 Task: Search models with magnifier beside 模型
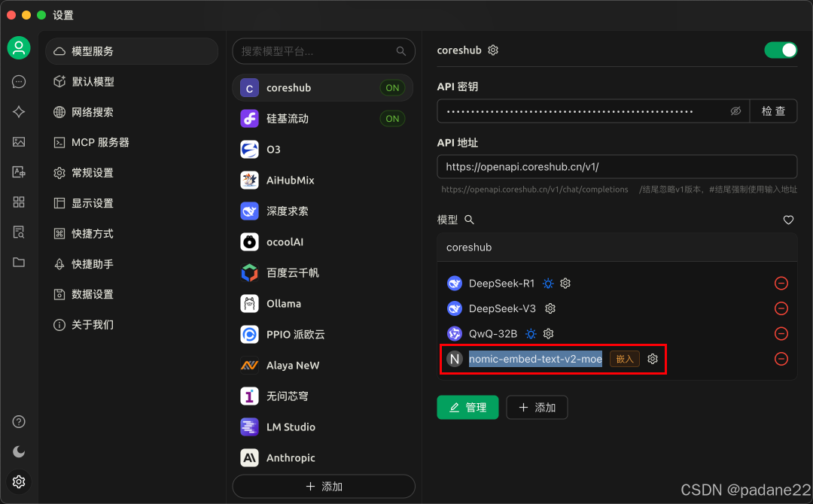coord(469,220)
